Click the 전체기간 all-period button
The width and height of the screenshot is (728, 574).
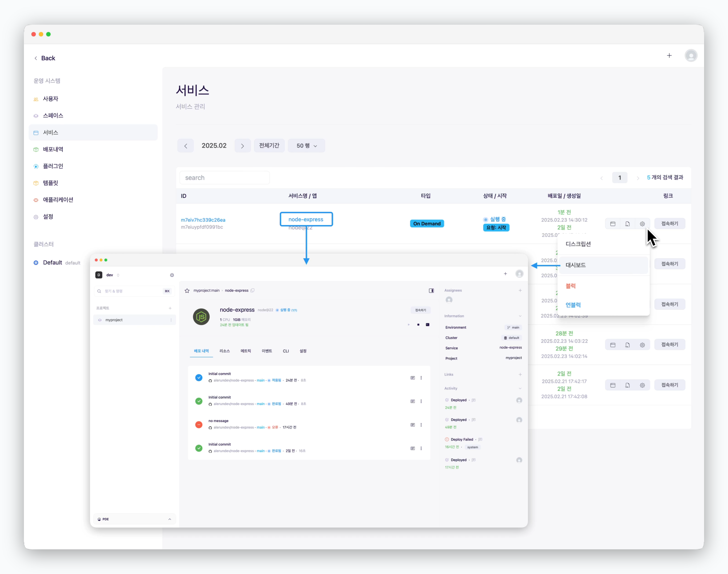click(269, 146)
